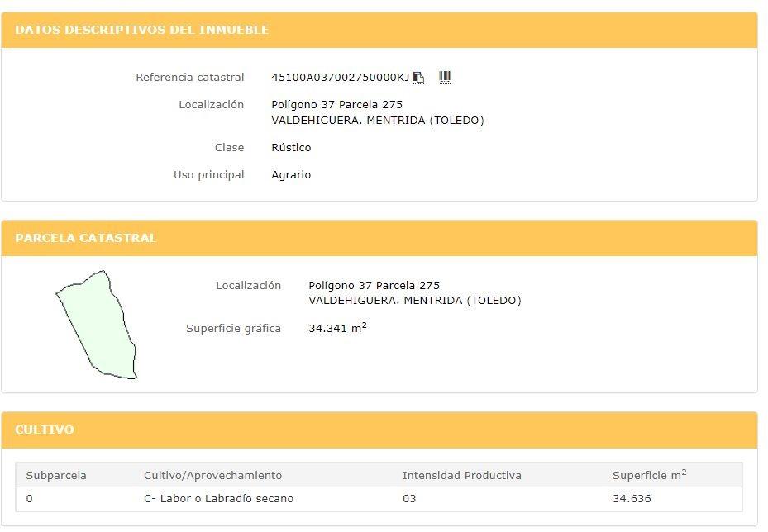The height and width of the screenshot is (532, 768).
Task: Collapse the Parcela Catastral section header
Action: 85,238
